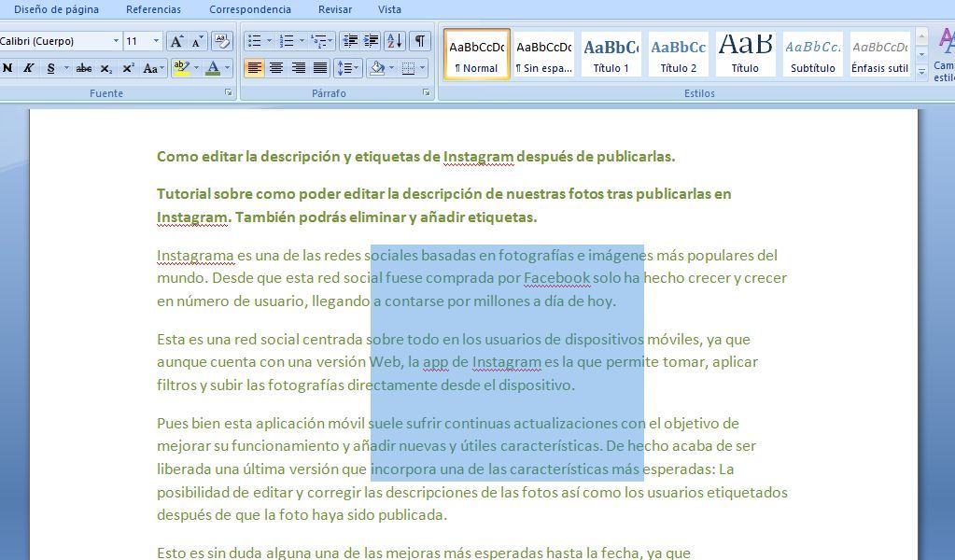Apply borders with border grid icon

tap(408, 68)
